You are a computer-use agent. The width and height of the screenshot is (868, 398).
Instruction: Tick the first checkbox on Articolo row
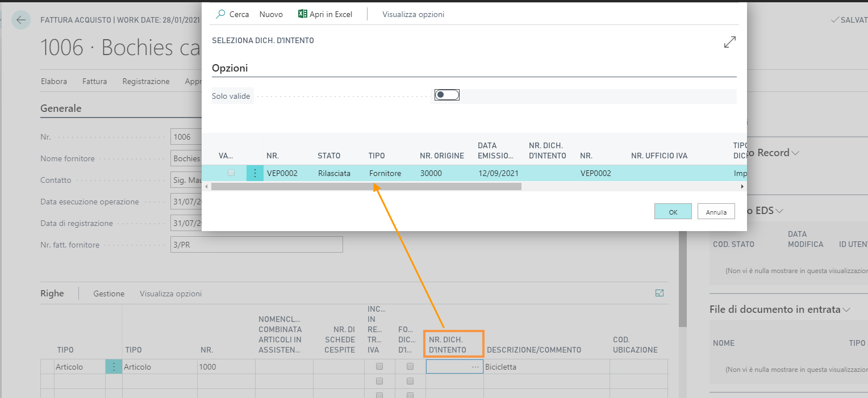pos(379,367)
